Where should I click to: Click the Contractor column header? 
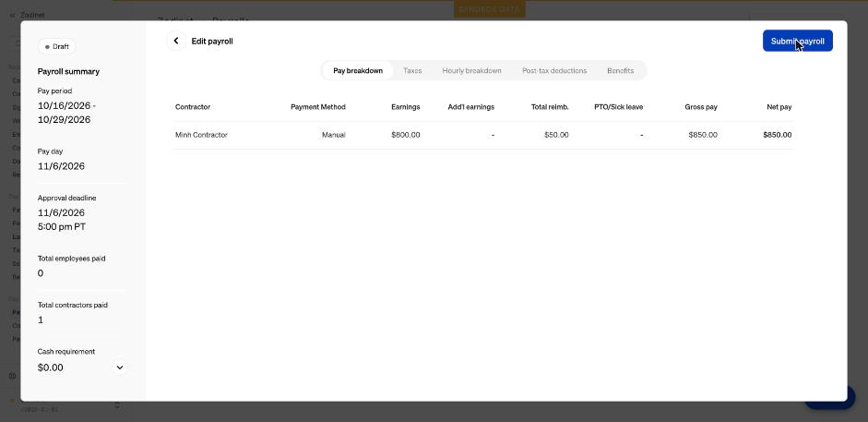click(193, 107)
